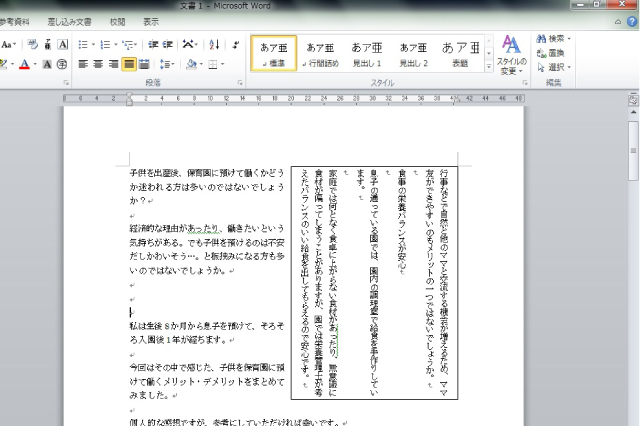Click スタイルの変更 button
Image resolution: width=640 pixels, height=426 pixels.
[x=511, y=55]
